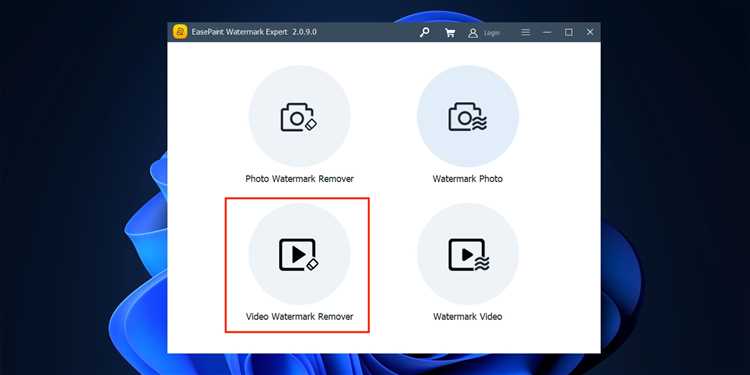Click the Login link
This screenshot has width=750, height=375.
click(492, 33)
